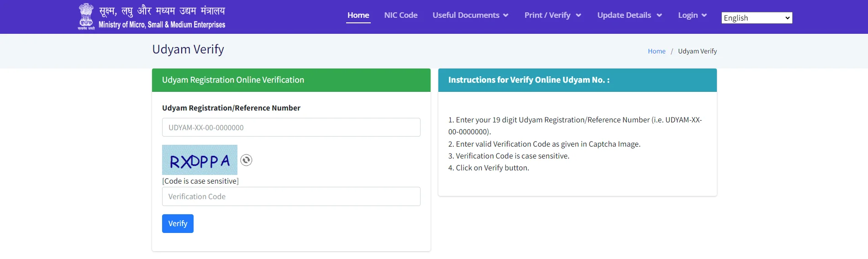Image resolution: width=868 pixels, height=259 pixels.
Task: Click the Udyam Registration number input field
Action: click(291, 127)
